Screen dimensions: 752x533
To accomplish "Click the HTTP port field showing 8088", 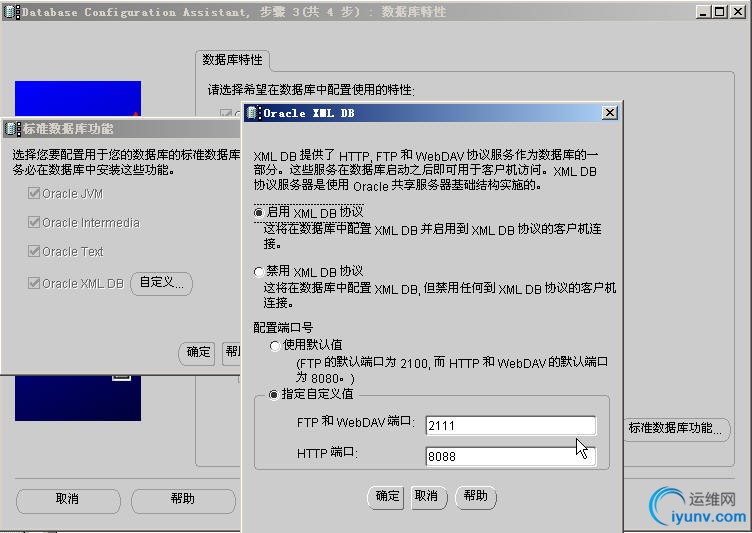I will click(511, 456).
